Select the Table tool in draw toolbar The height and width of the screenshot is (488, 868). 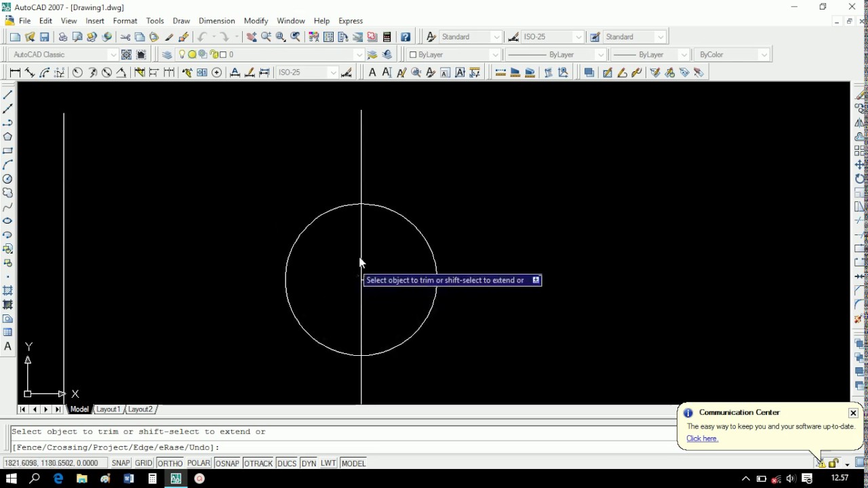coord(8,332)
